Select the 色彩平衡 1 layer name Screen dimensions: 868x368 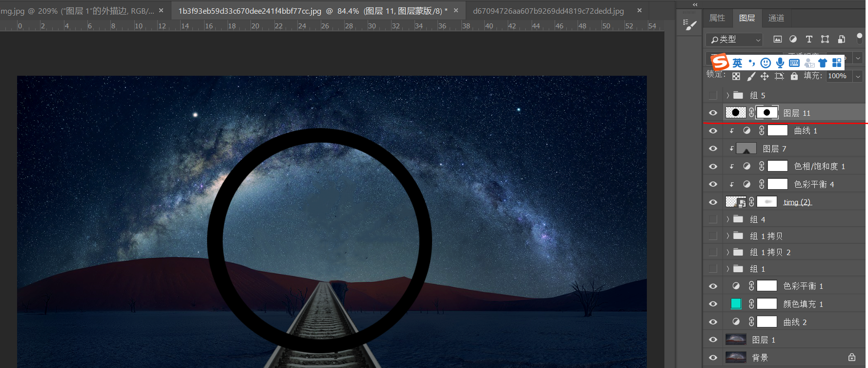(803, 286)
